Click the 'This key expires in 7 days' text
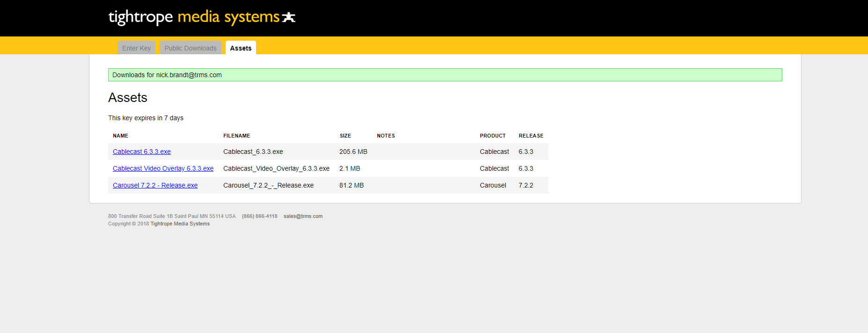868x333 pixels. coord(146,118)
